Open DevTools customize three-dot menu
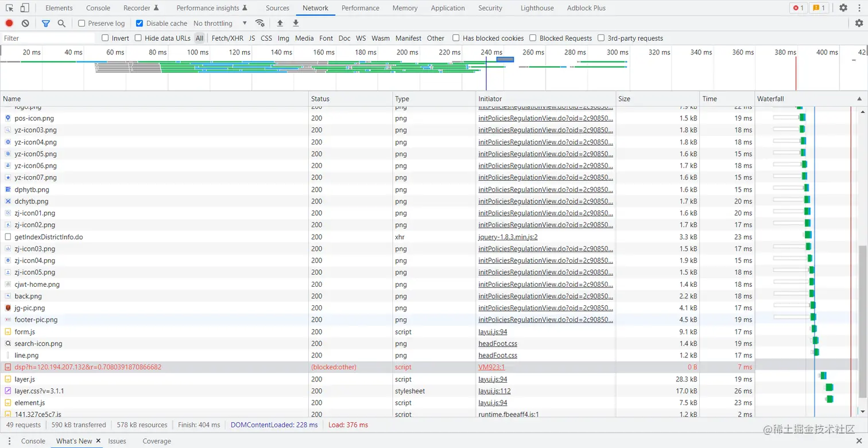This screenshot has height=448, width=868. point(859,8)
